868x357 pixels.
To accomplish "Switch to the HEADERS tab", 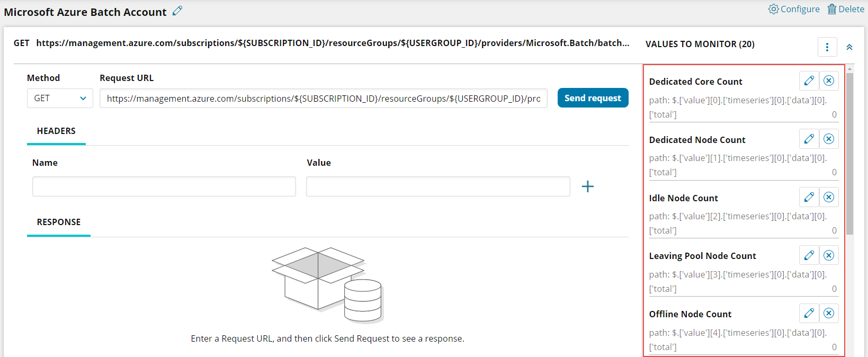I will tap(56, 131).
